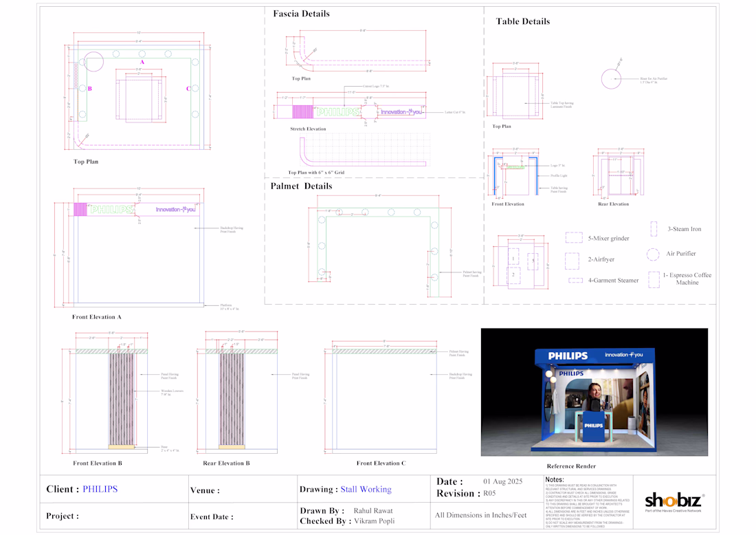Click the 'Stretch Elevation' label
This screenshot has width=756, height=535.
(308, 129)
